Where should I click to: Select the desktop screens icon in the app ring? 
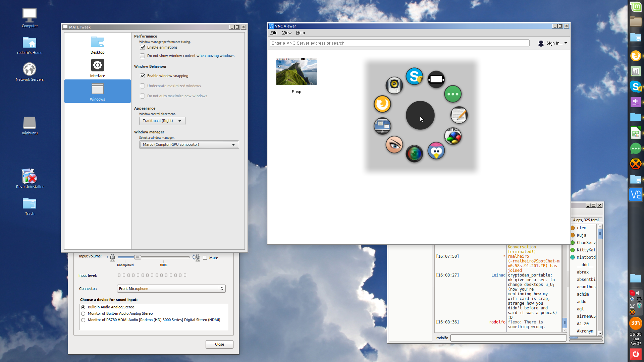tap(382, 126)
